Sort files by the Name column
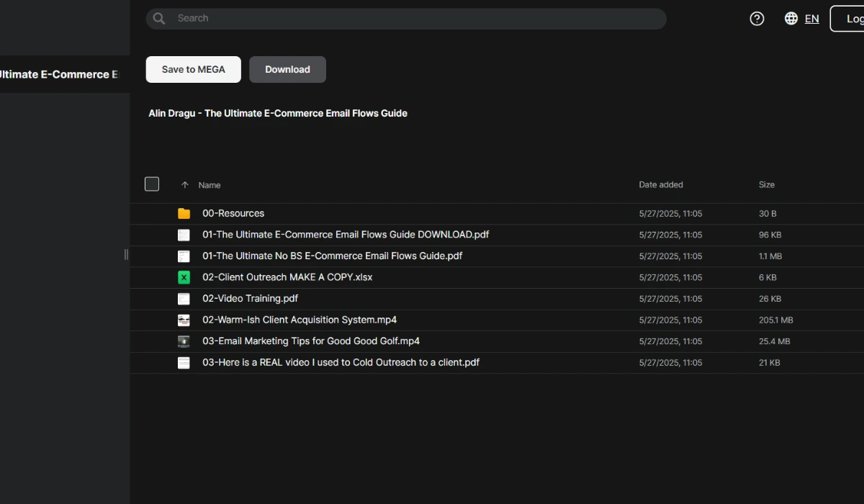Viewport: 864px width, 504px height. click(x=210, y=185)
